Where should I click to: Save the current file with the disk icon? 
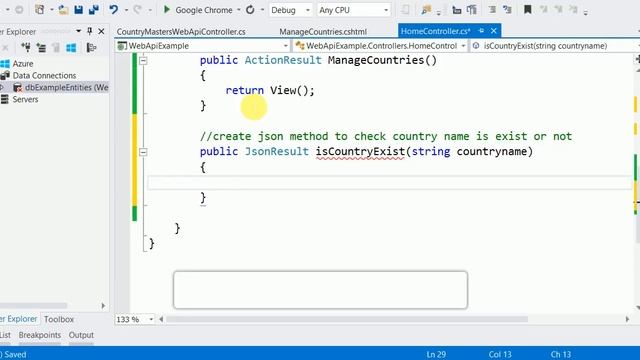[78, 9]
